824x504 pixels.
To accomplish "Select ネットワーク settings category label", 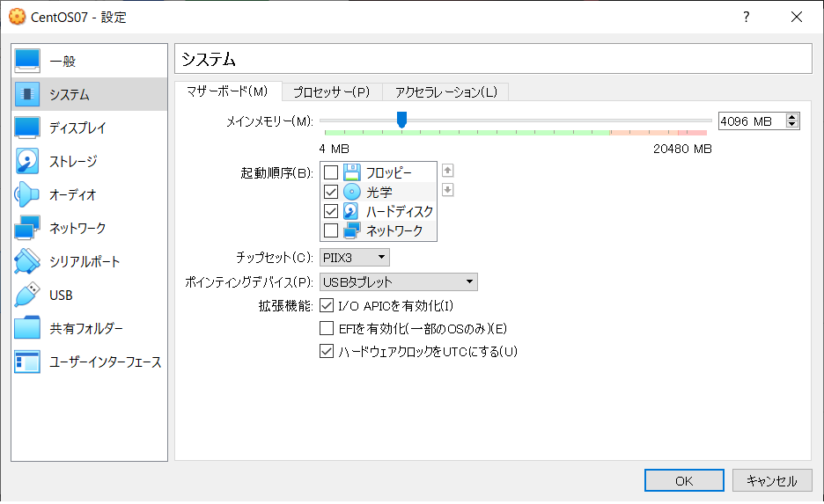I will coord(77,228).
